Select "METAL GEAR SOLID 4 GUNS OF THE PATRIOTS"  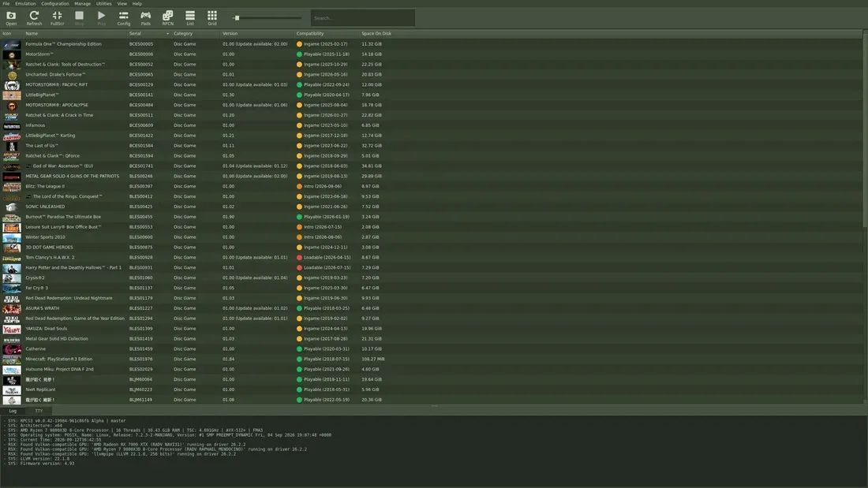[72, 176]
